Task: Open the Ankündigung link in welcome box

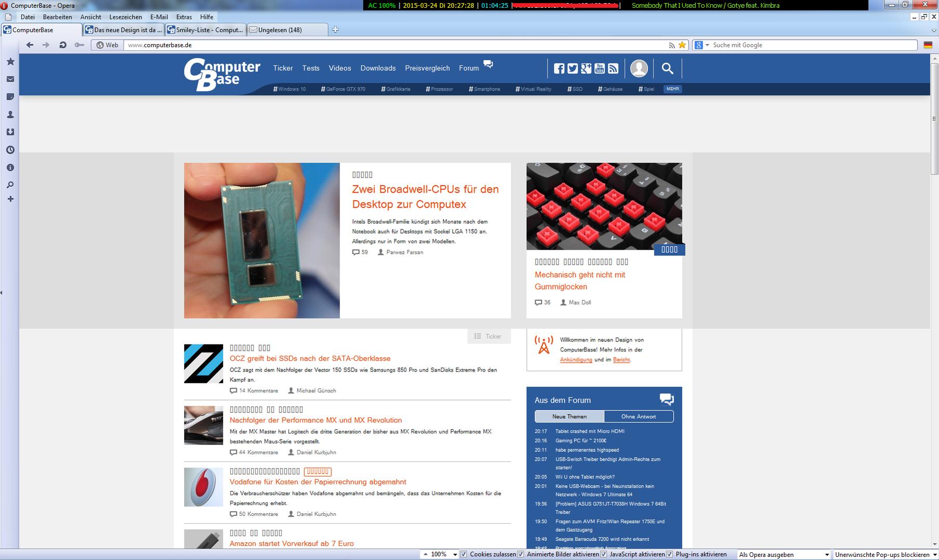Action: point(576,360)
